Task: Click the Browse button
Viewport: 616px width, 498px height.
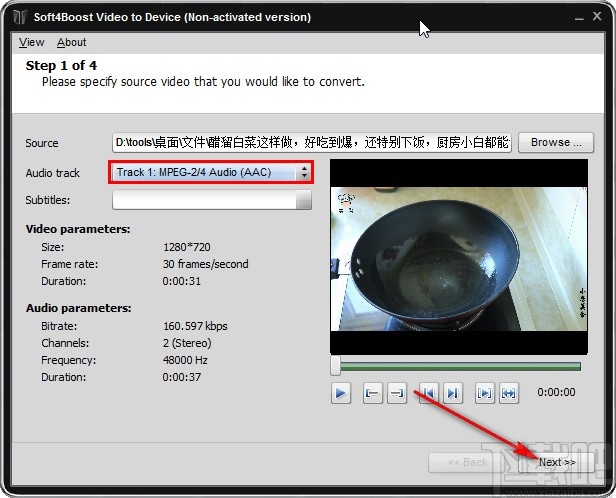Action: coord(556,142)
